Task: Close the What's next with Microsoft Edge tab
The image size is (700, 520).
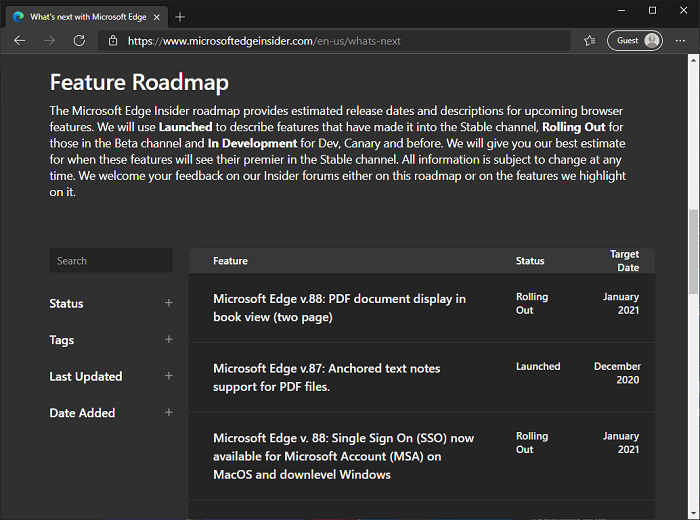Action: 156,17
